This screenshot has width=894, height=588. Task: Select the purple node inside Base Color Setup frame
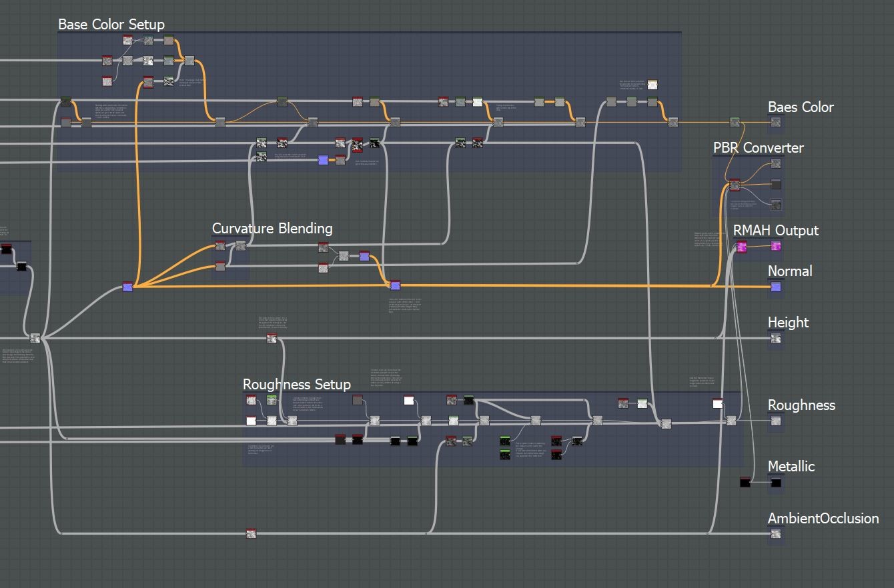[324, 160]
